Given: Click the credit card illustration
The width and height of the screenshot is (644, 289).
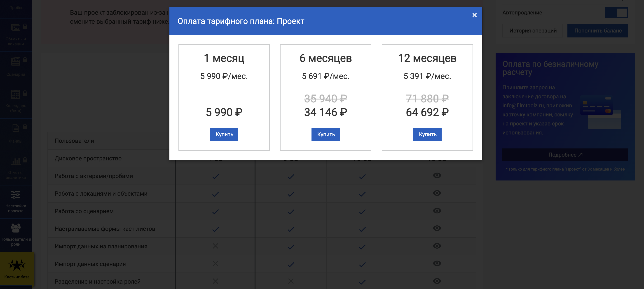Looking at the screenshot, I should point(600,112).
